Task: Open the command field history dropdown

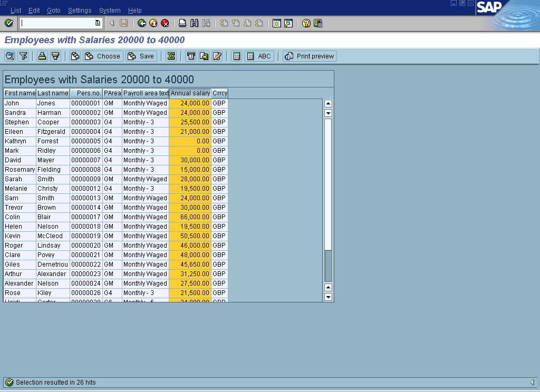Action: point(98,23)
